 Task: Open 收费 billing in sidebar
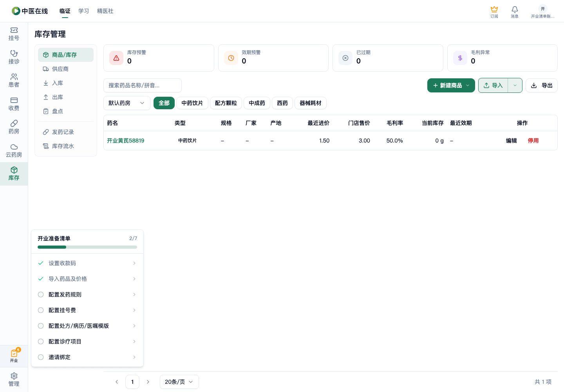click(14, 104)
